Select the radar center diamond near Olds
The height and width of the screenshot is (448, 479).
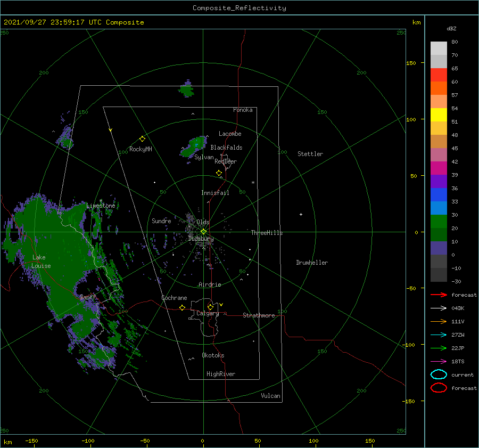(203, 232)
